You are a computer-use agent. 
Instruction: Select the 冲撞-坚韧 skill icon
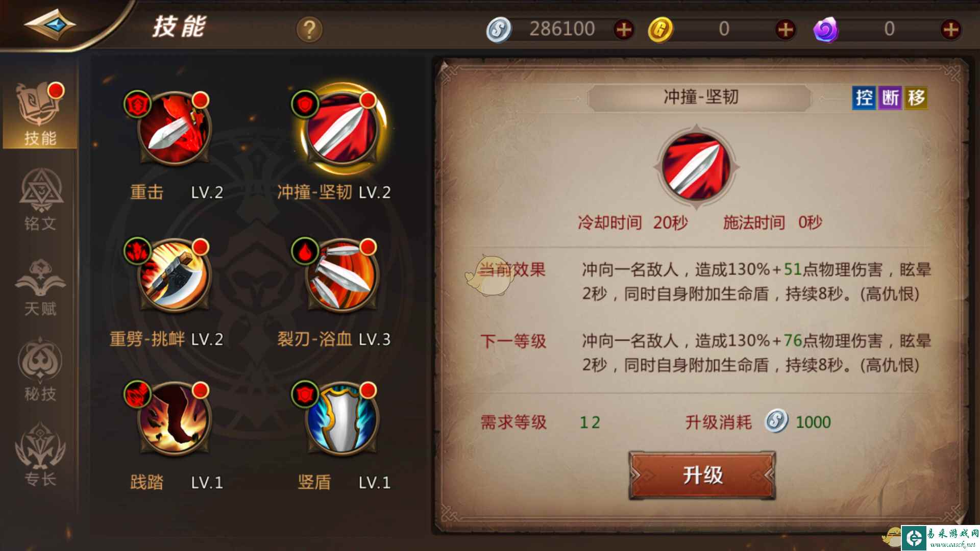341,129
